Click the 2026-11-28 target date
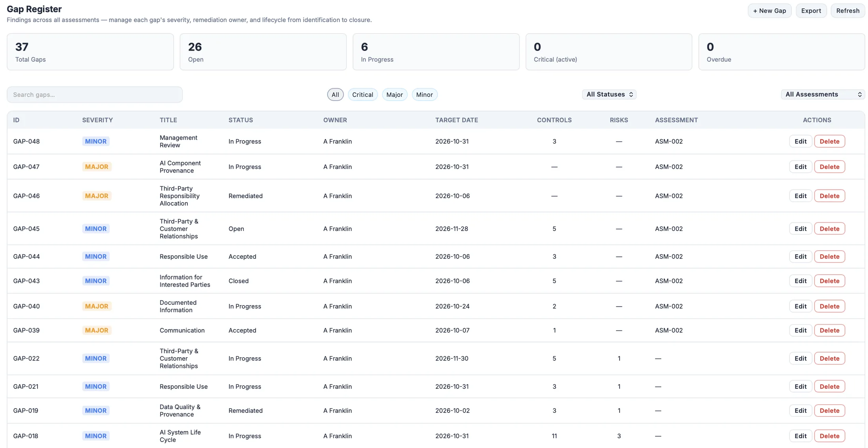 (x=452, y=229)
